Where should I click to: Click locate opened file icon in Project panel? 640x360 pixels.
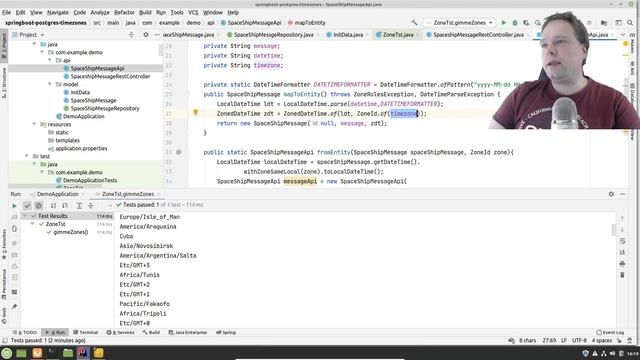pos(131,35)
